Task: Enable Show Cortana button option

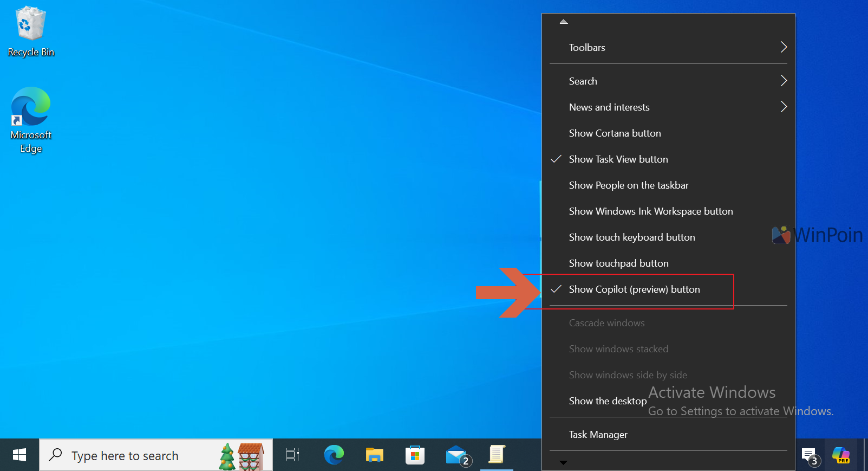Action: 615,133
